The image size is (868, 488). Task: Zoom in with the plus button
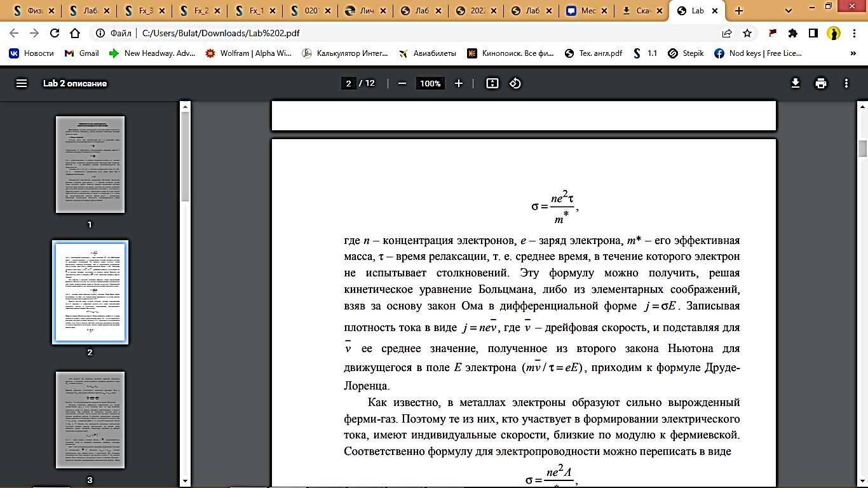(459, 83)
